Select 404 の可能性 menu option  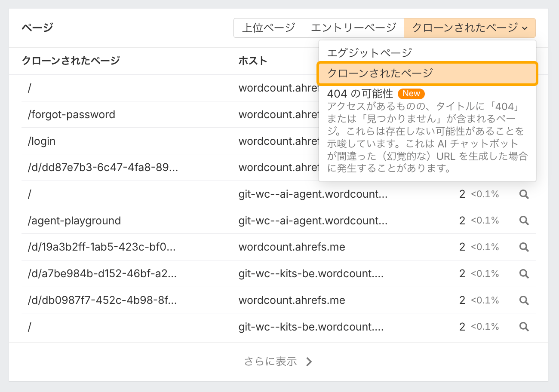pos(360,94)
